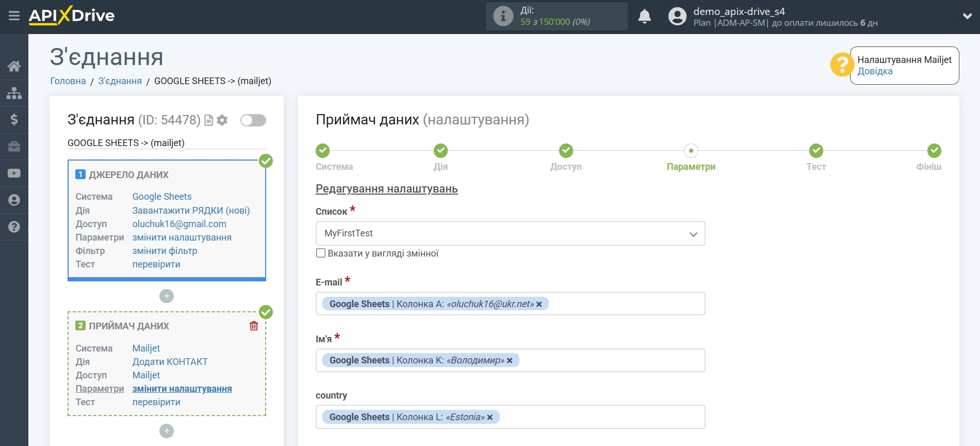Open connections sitemap icon in sidebar
Screen dimensions: 980x446
tap(14, 93)
